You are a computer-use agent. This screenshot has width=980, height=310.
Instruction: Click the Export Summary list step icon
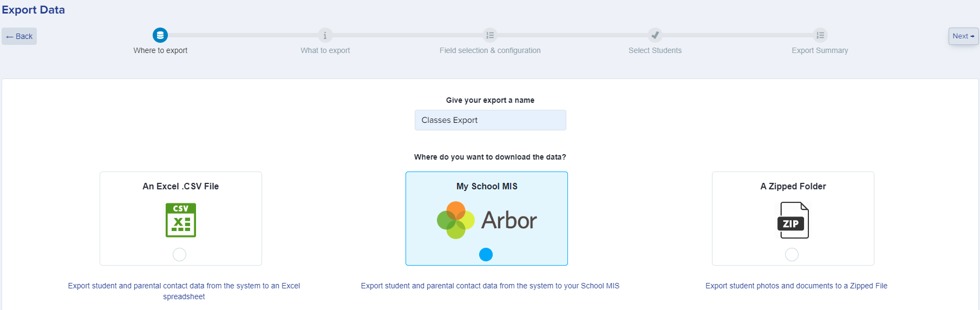[x=820, y=35]
